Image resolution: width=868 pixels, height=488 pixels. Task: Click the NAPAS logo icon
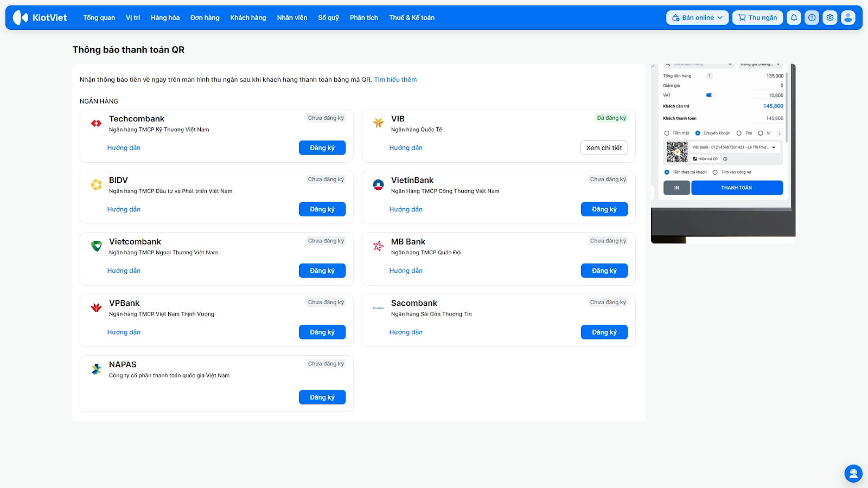tap(97, 369)
